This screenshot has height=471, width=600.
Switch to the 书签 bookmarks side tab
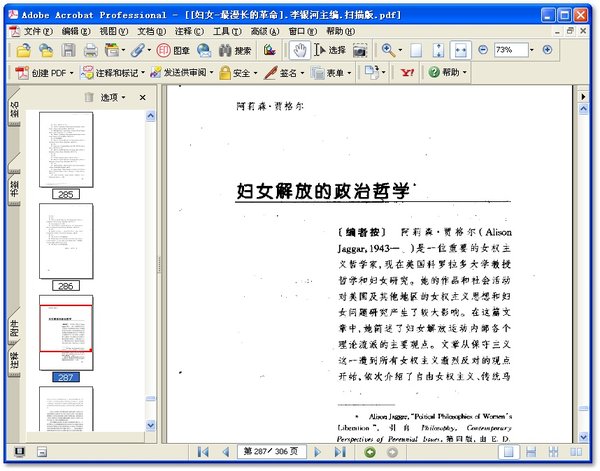click(x=14, y=189)
